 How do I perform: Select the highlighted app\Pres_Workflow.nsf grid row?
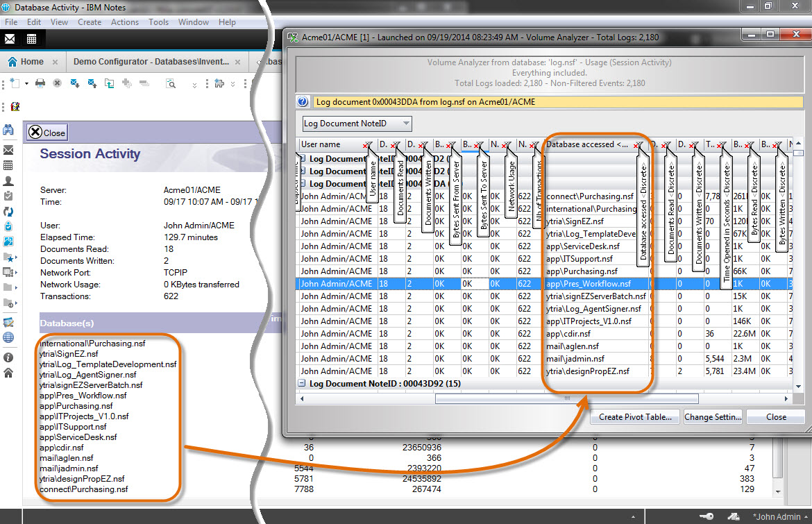tap(545, 284)
